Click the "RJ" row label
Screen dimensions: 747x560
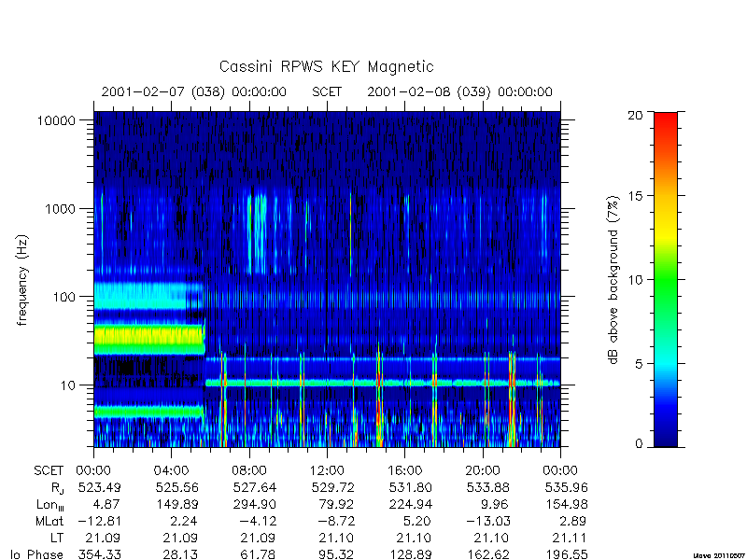pyautogui.click(x=57, y=488)
